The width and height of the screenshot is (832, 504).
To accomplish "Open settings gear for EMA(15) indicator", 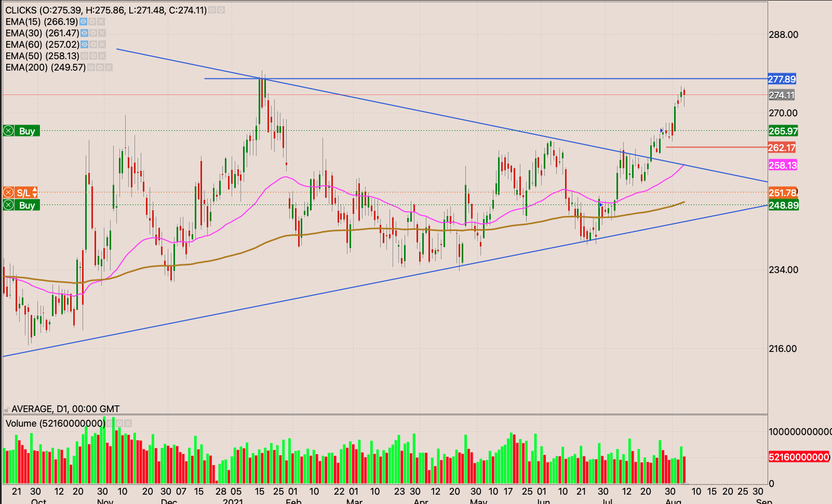I will 92,22.
